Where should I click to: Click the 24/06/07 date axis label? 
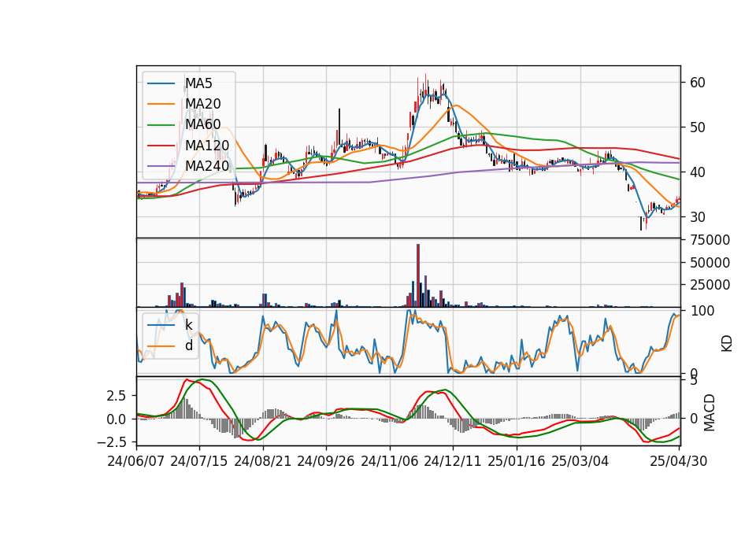(x=136, y=461)
